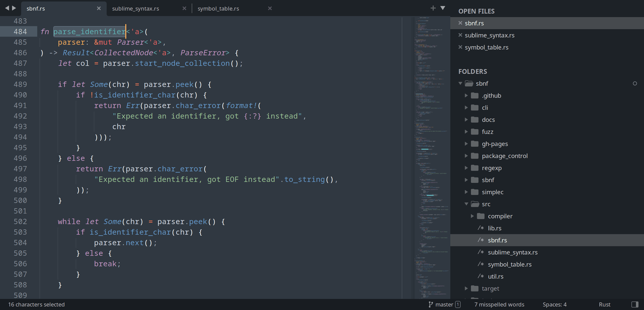Close sublime_syntax.rs from Open Files list
The image size is (644, 310).
click(x=460, y=35)
